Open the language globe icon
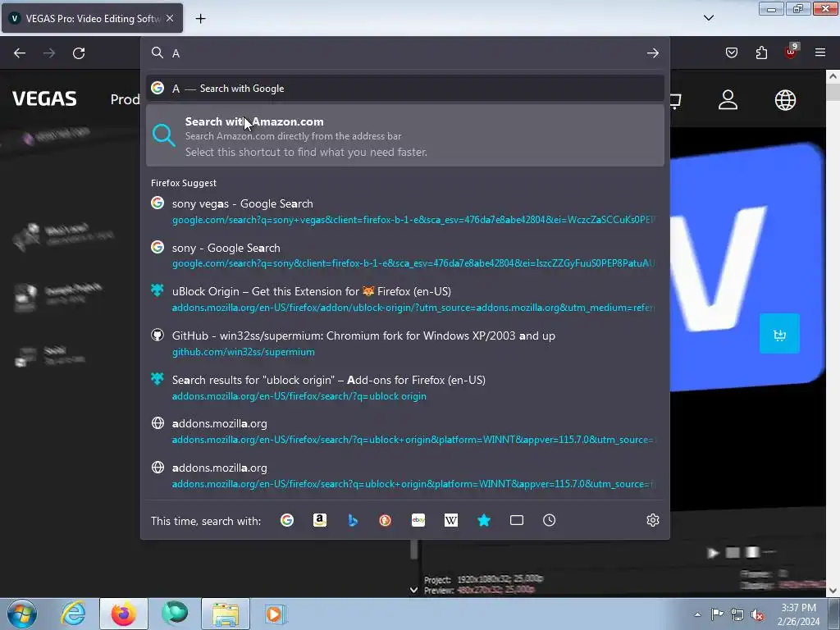 coord(785,99)
